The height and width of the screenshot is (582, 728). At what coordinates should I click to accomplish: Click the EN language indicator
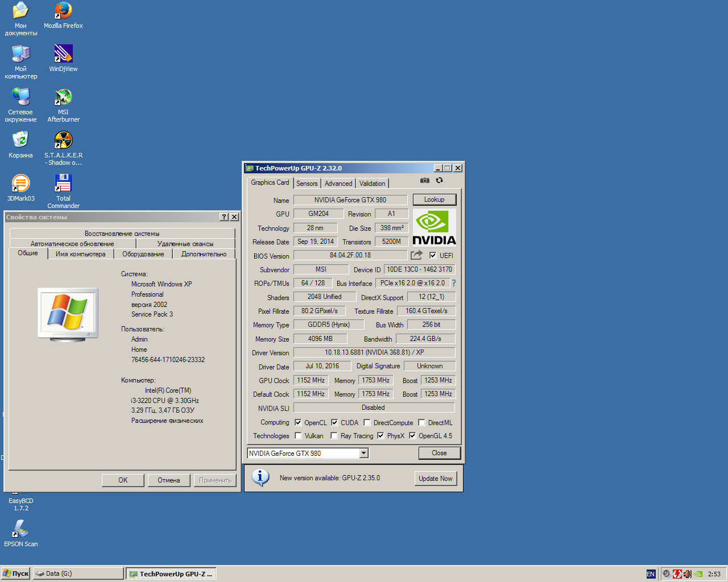(x=651, y=574)
